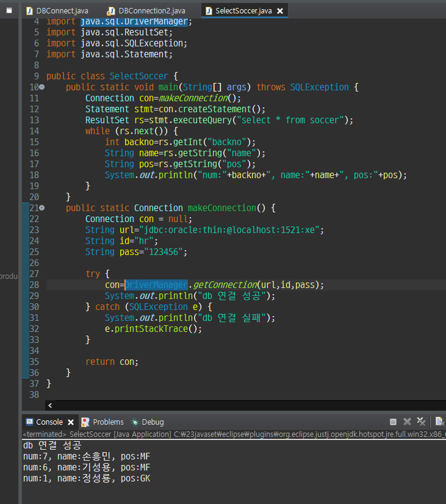Click 'rs.getInt("backno")' on line 15
The height and width of the screenshot is (504, 446).
(x=204, y=142)
